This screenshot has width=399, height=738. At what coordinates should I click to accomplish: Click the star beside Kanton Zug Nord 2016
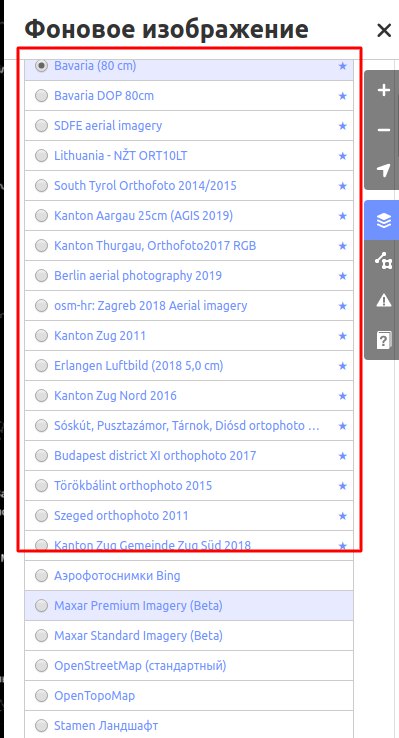[343, 396]
